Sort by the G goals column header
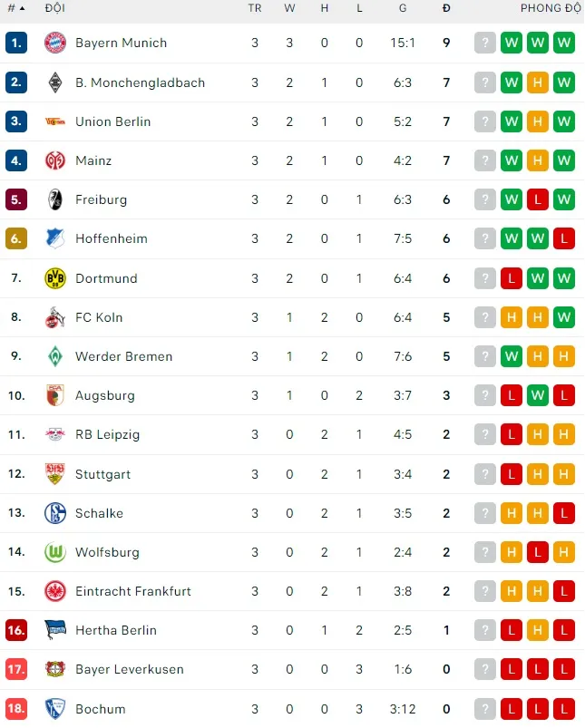This screenshot has width=585, height=728. [x=403, y=8]
